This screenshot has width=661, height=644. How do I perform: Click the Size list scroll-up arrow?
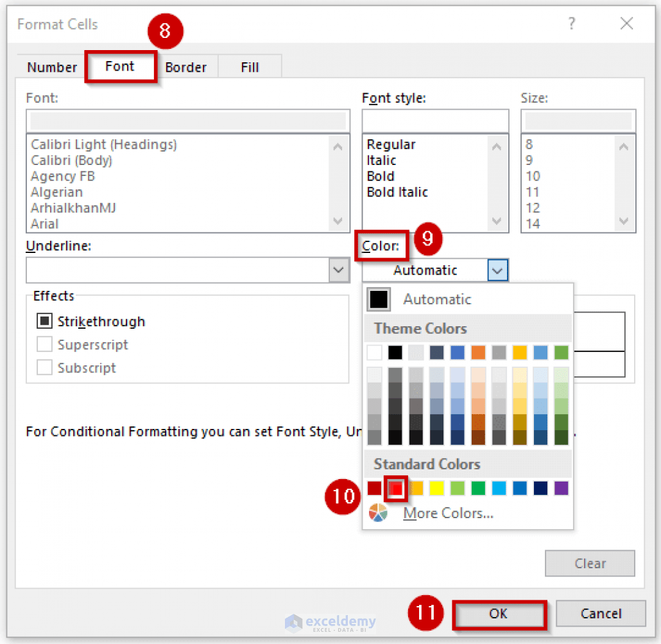[x=624, y=146]
